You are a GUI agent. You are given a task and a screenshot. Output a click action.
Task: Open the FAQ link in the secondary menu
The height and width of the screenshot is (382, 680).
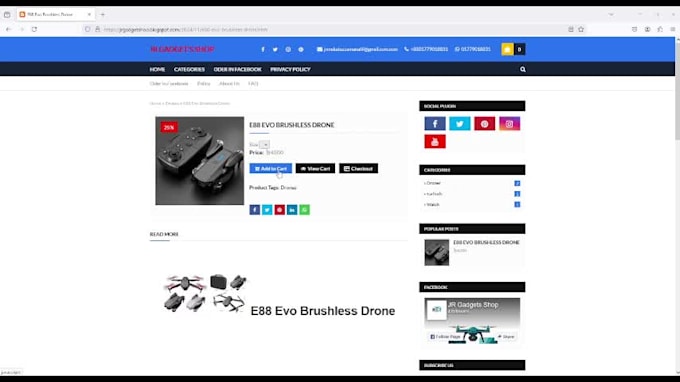(x=253, y=84)
